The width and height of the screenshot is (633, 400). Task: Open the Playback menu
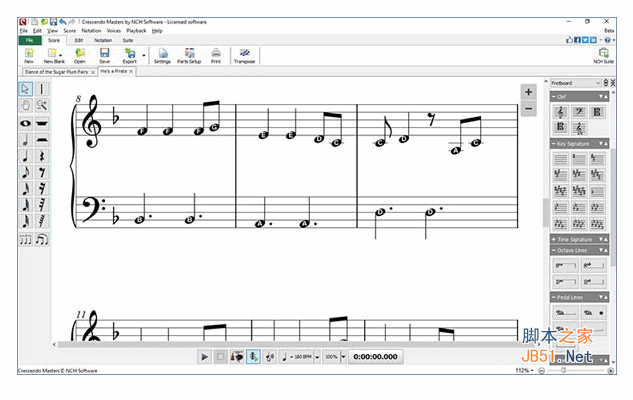(136, 31)
